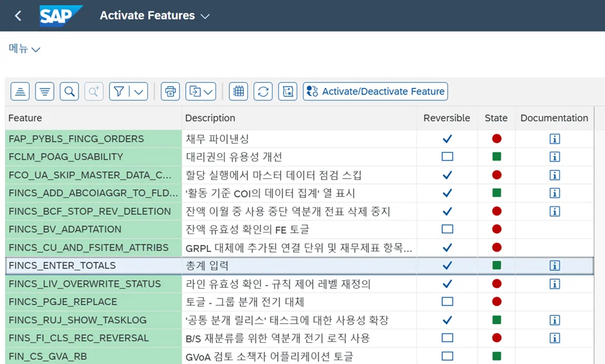
Task: Click the refresh icon in toolbar
Action: click(x=263, y=91)
